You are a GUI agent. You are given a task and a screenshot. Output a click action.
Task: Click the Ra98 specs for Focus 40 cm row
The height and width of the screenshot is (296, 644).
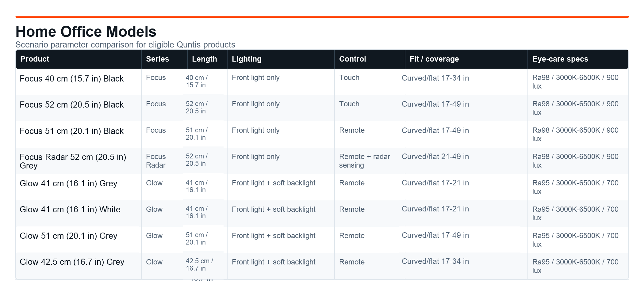tap(575, 82)
